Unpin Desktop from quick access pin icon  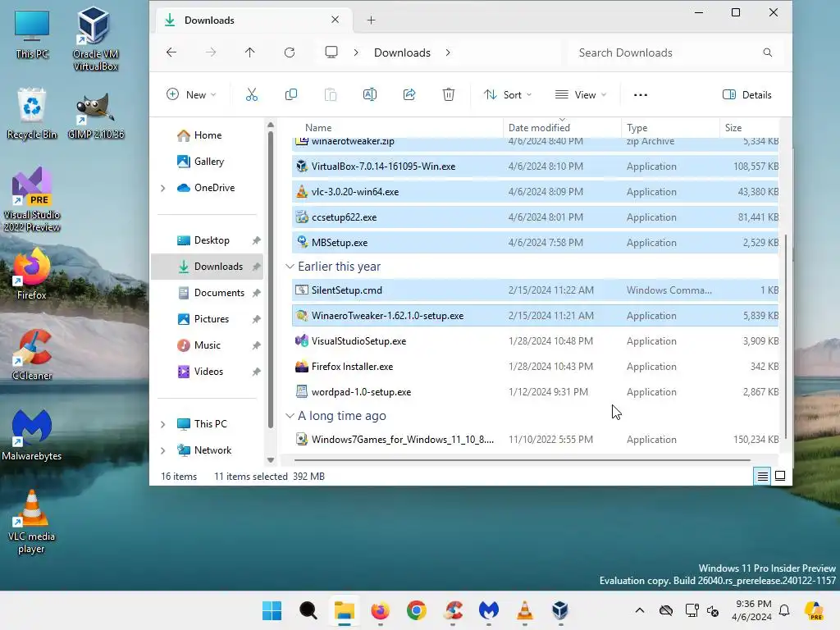point(256,240)
